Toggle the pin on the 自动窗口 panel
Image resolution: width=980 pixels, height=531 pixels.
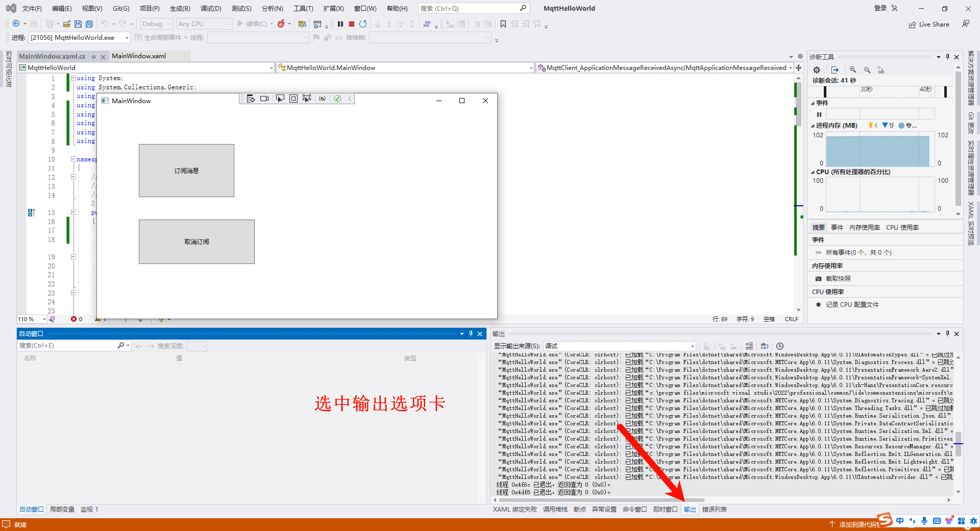pyautogui.click(x=471, y=333)
